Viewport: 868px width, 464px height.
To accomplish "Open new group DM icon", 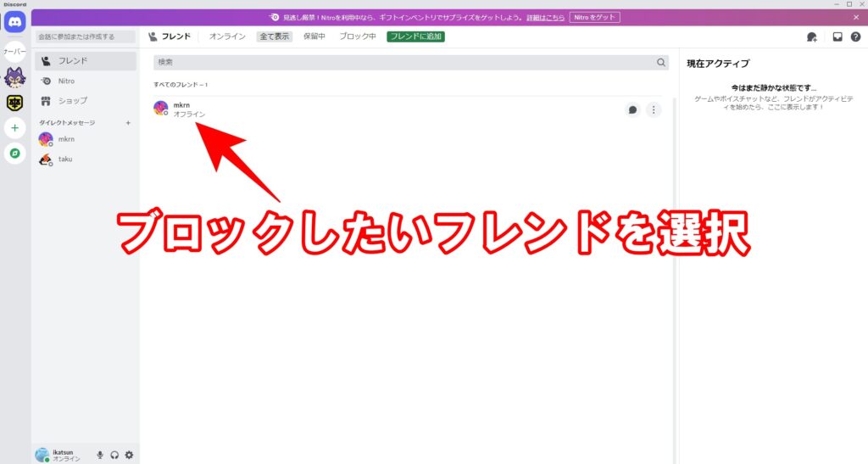I will click(811, 37).
